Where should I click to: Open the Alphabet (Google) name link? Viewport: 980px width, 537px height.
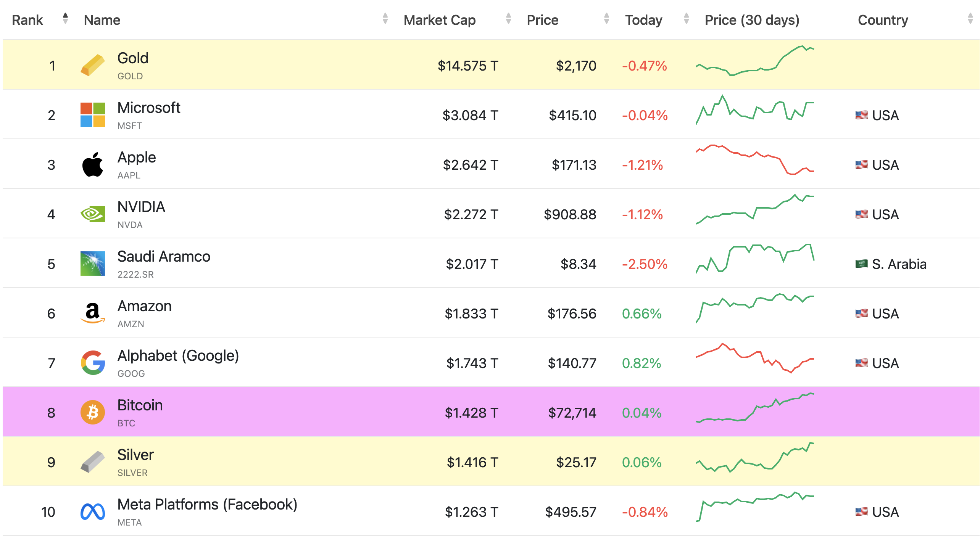[178, 356]
